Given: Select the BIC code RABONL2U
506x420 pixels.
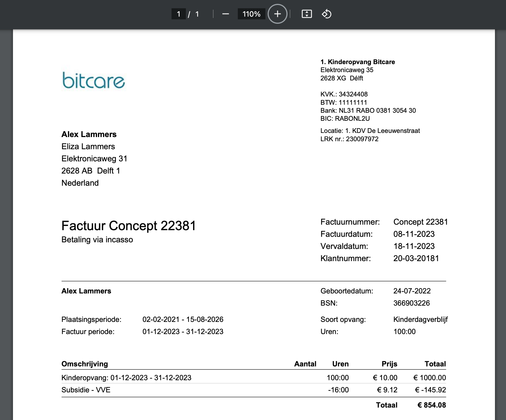Looking at the screenshot, I should 352,119.
